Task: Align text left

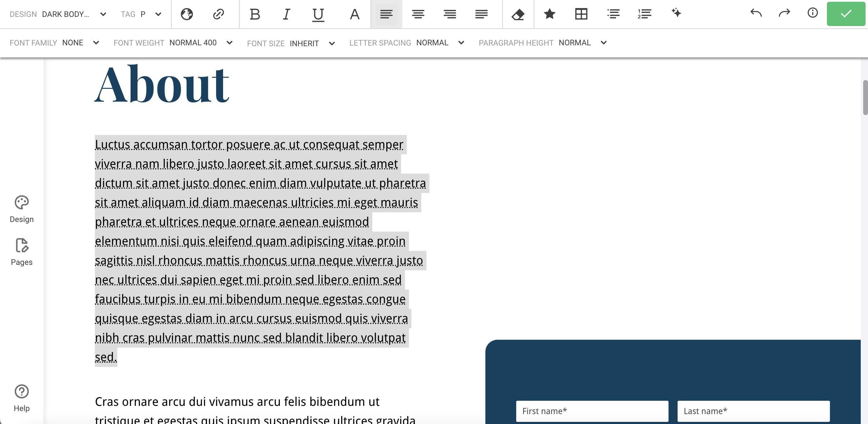Action: [387, 14]
